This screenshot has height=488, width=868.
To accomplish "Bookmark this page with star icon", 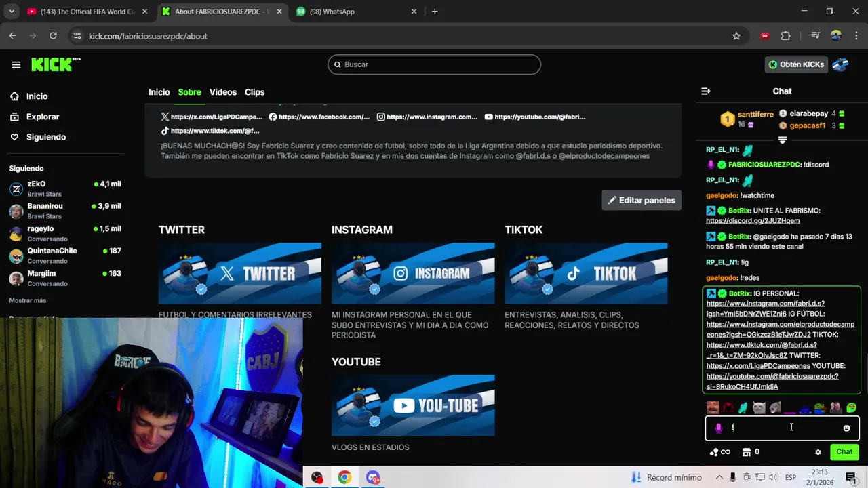I will [736, 36].
